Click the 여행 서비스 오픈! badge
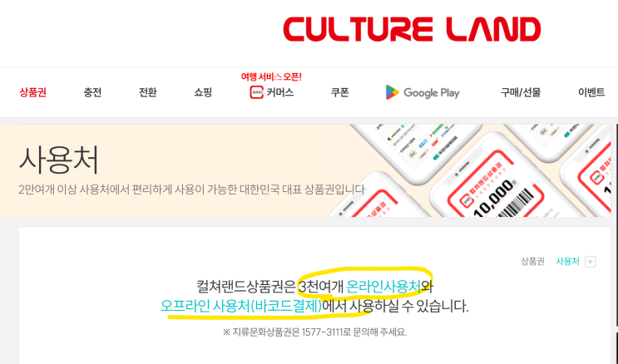The height and width of the screenshot is (364, 618). click(271, 76)
